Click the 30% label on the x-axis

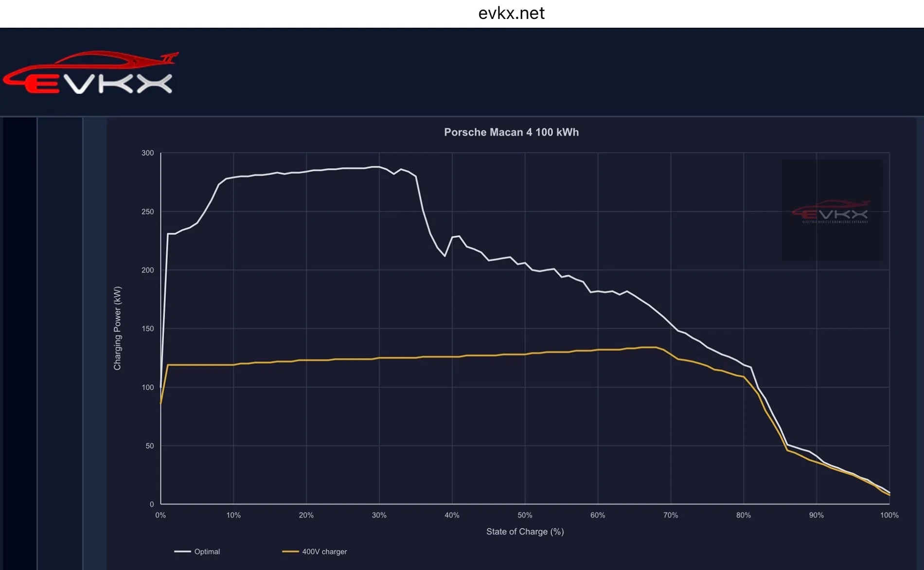point(379,515)
